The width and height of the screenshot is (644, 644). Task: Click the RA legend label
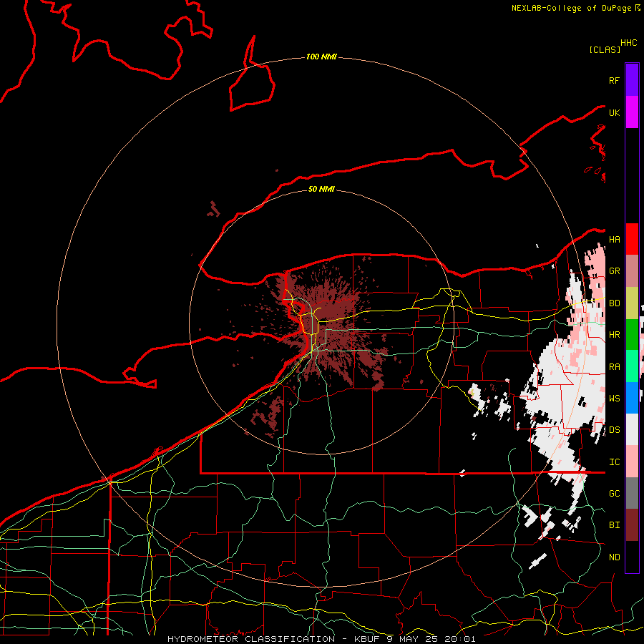[615, 367]
